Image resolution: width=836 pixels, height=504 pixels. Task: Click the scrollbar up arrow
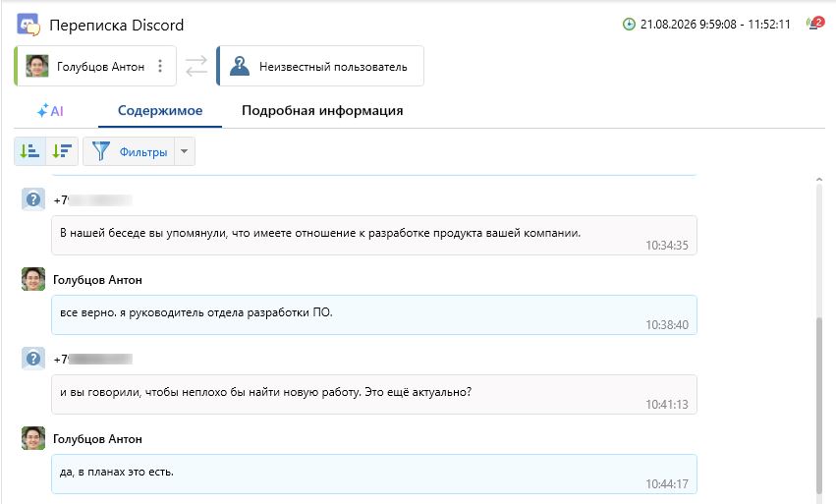coord(819,180)
